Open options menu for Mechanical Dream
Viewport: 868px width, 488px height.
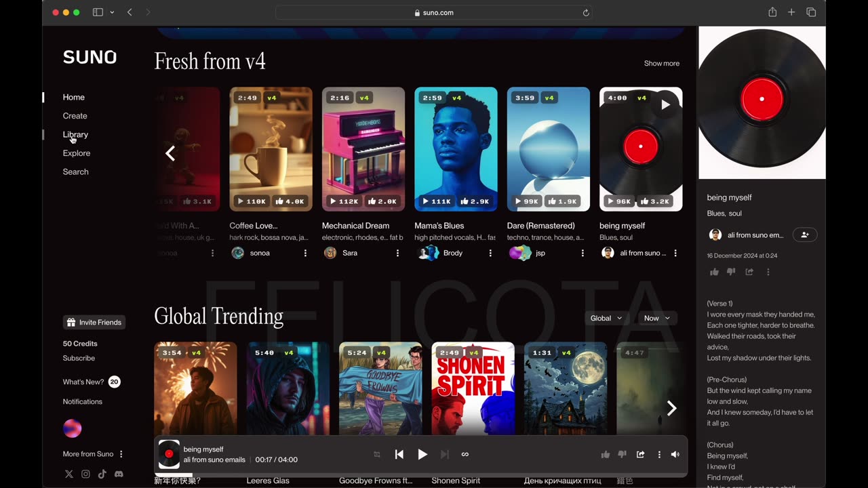[397, 253]
